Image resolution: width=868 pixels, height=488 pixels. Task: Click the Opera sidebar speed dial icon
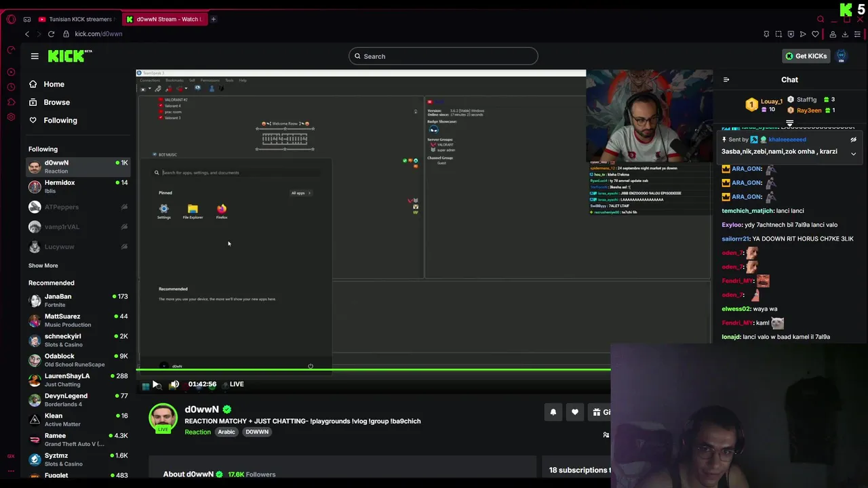coord(11,49)
